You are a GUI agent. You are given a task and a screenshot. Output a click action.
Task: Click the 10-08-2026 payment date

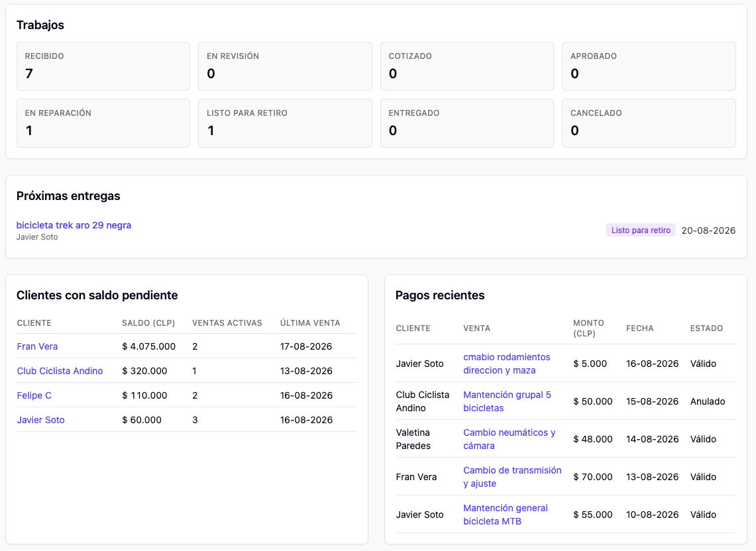(653, 515)
